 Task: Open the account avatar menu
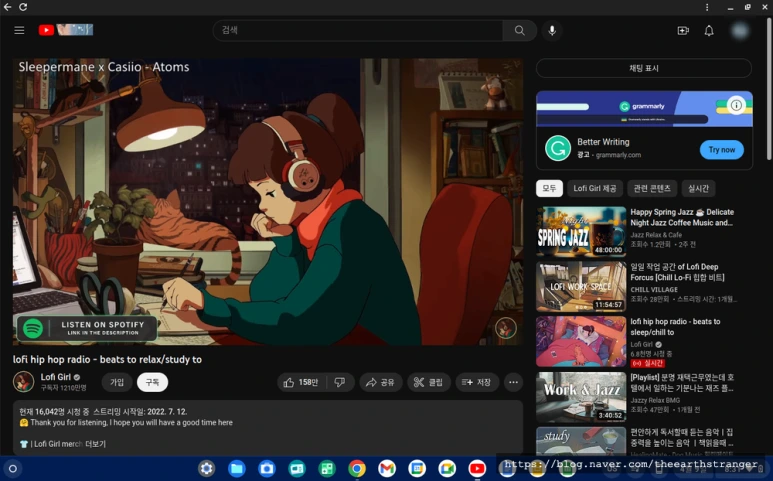pos(739,31)
